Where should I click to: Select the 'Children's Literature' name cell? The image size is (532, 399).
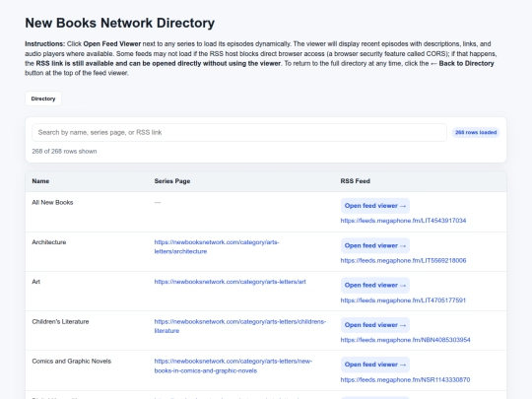(60, 321)
